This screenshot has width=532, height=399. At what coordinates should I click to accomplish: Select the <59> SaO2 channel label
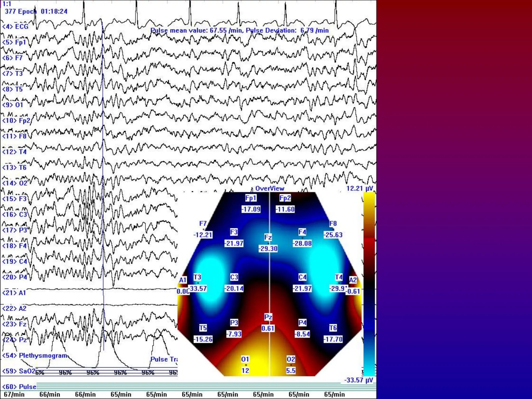pyautogui.click(x=18, y=371)
